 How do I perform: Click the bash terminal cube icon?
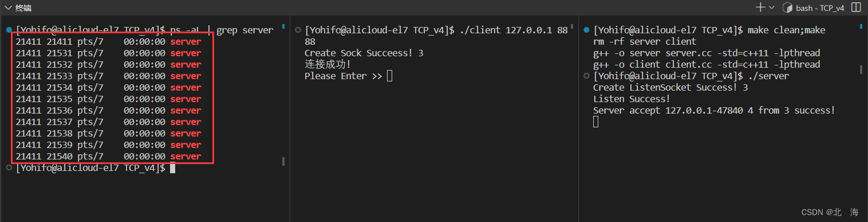pos(787,8)
